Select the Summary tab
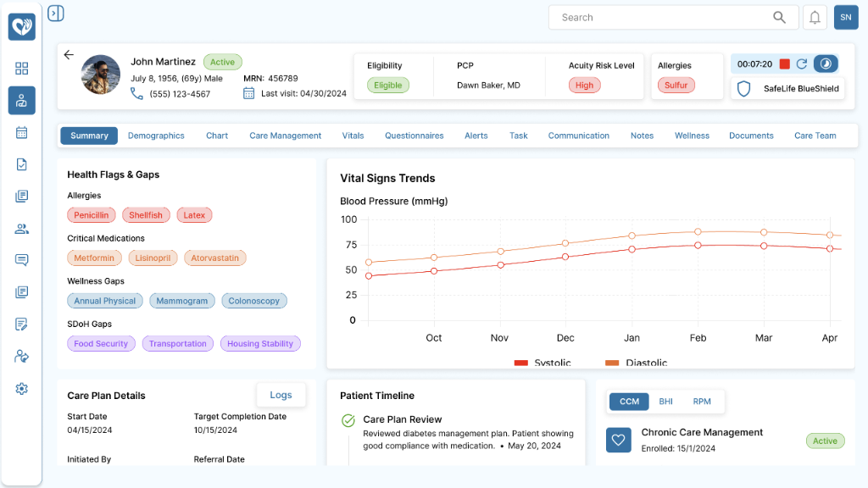Viewport: 868px width, 488px height. click(x=89, y=136)
